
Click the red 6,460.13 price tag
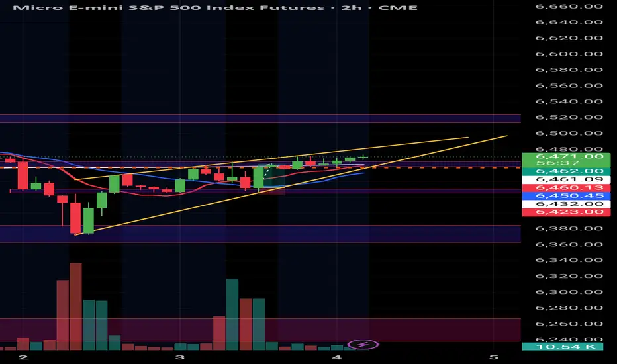pyautogui.click(x=566, y=188)
